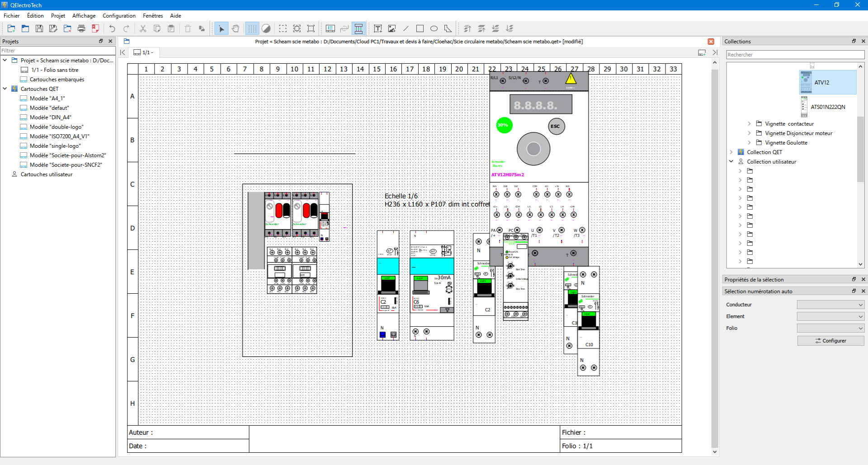Image resolution: width=868 pixels, height=465 pixels.
Task: Toggle the grid display toolbar button
Action: (x=252, y=29)
